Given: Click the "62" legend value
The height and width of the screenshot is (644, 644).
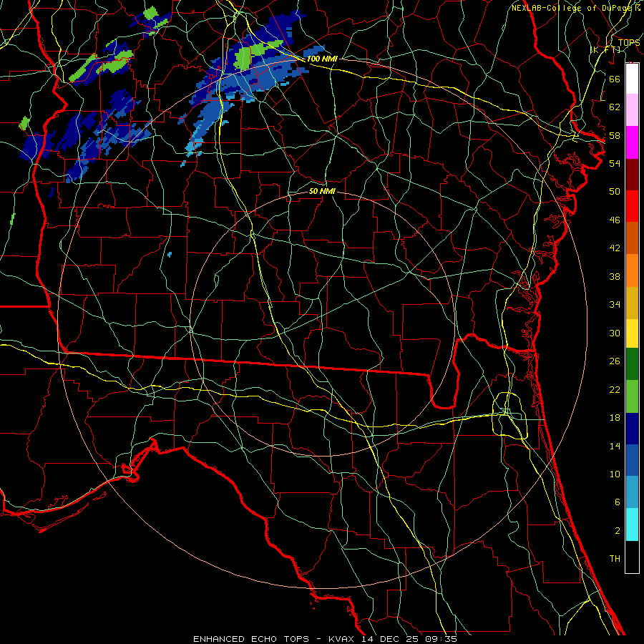Looking at the screenshot, I should click(615, 107).
